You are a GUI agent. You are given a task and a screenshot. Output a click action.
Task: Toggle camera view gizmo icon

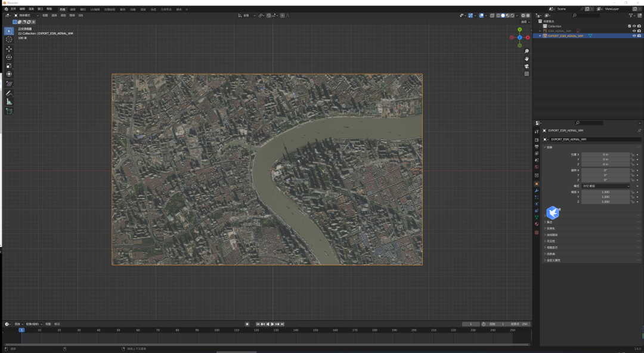pos(527,66)
